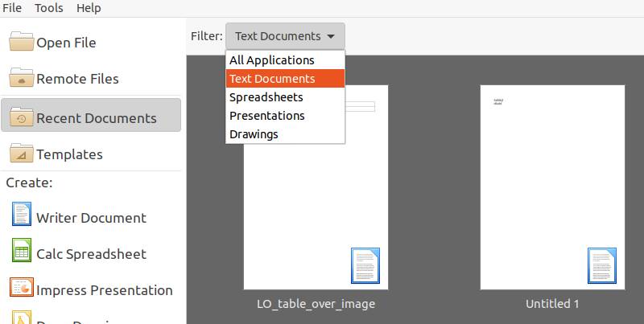Click the Writer Document icon
The height and width of the screenshot is (324, 644).
[x=22, y=214]
